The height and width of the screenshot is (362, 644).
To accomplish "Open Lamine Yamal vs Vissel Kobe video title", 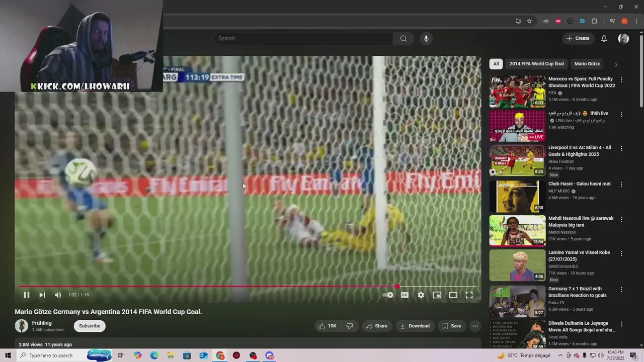I will tap(579, 256).
